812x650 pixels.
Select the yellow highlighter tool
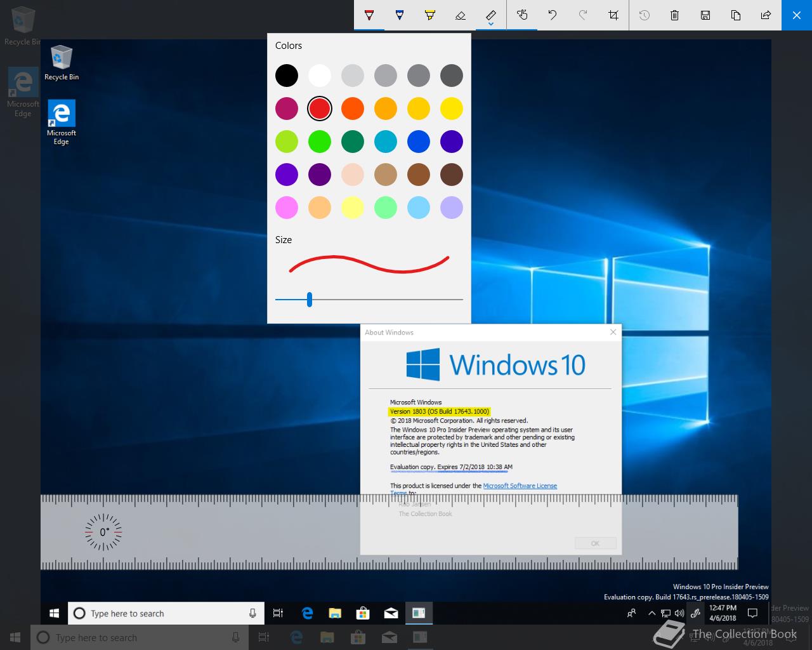(x=430, y=15)
